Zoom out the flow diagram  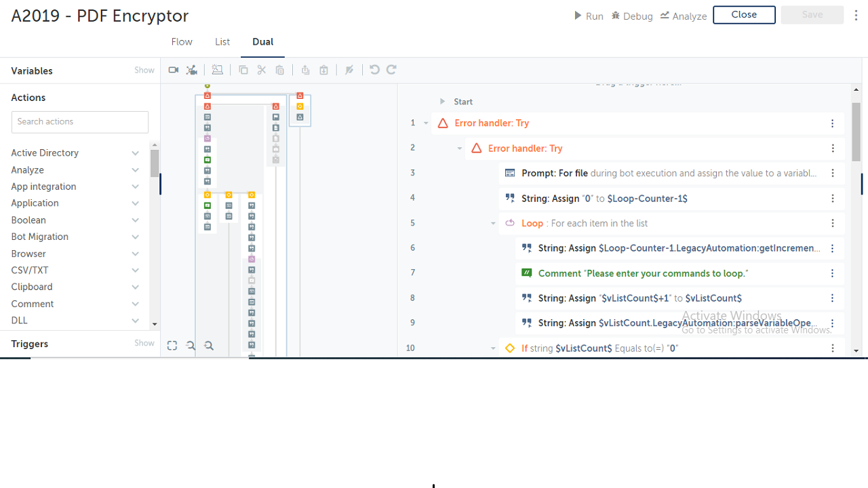[191, 346]
